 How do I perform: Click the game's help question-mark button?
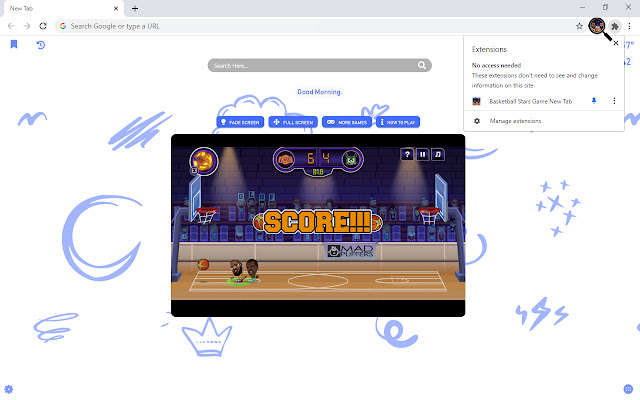(407, 155)
